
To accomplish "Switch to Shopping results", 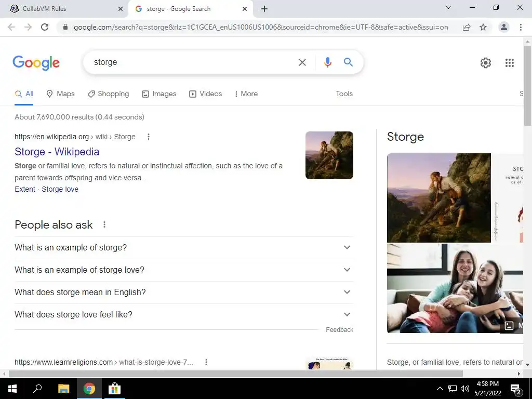I will coord(108,94).
